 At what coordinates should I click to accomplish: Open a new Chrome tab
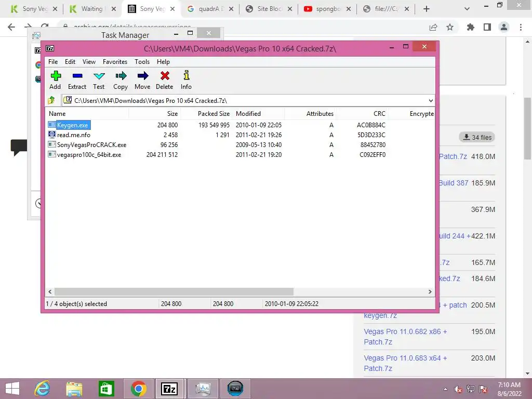427,9
